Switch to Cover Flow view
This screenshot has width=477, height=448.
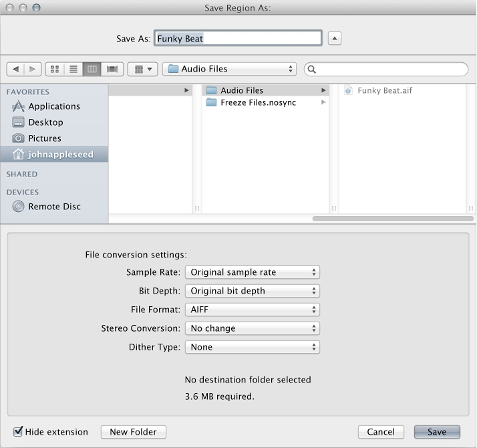[112, 69]
